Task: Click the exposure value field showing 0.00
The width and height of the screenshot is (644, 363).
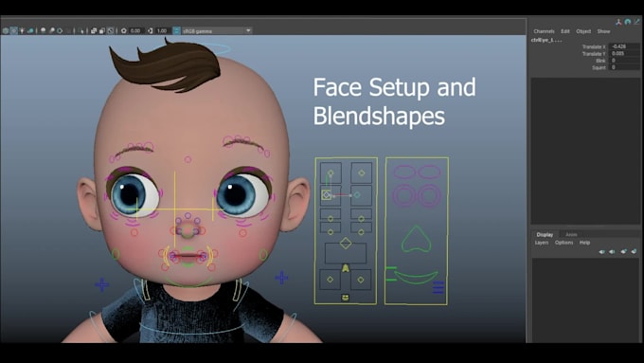Action: (x=136, y=31)
